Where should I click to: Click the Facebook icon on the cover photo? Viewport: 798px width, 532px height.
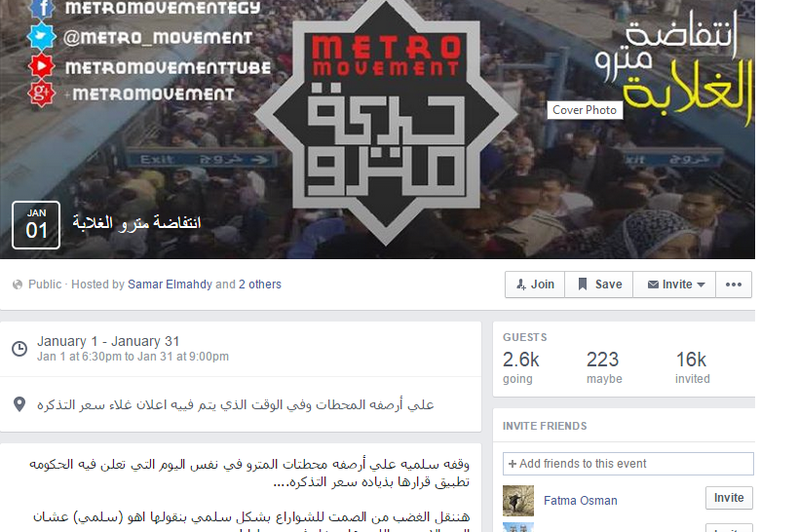point(42,8)
